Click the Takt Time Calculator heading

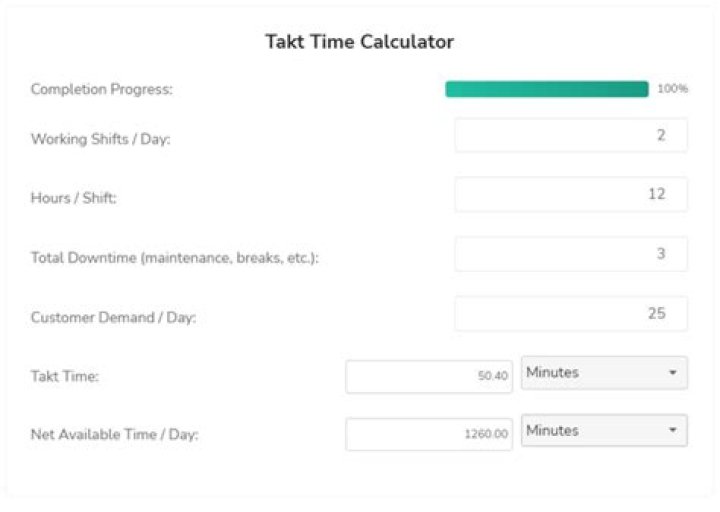359,42
